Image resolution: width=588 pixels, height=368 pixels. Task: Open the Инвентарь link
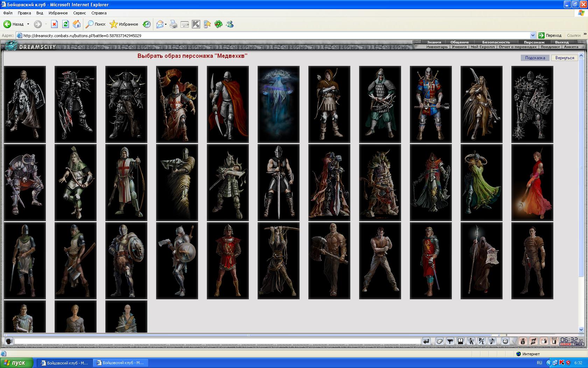point(437,47)
